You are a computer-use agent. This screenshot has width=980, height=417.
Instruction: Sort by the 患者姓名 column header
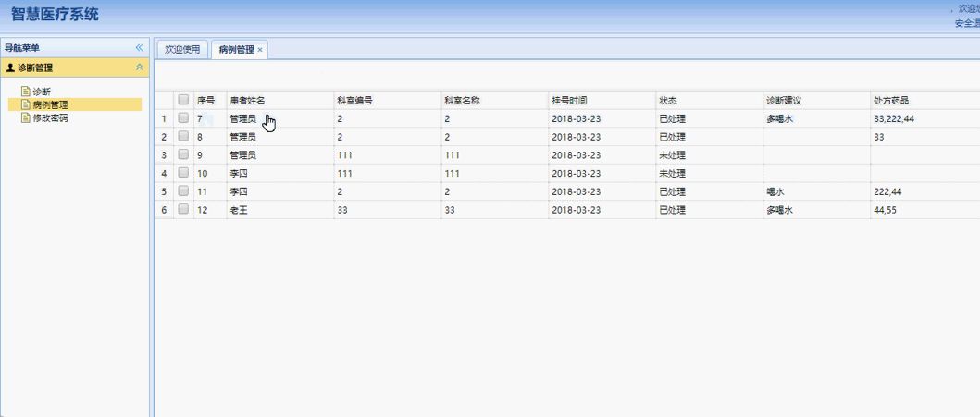280,100
